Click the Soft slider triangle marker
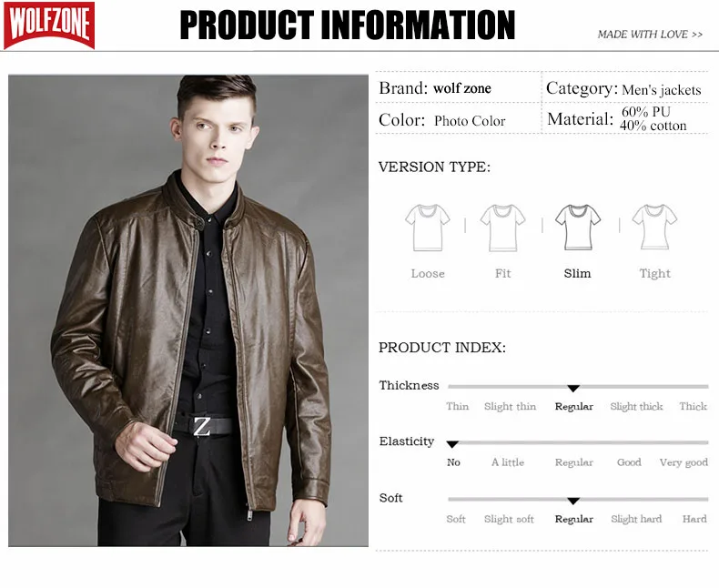719x588 pixels. coord(573,501)
